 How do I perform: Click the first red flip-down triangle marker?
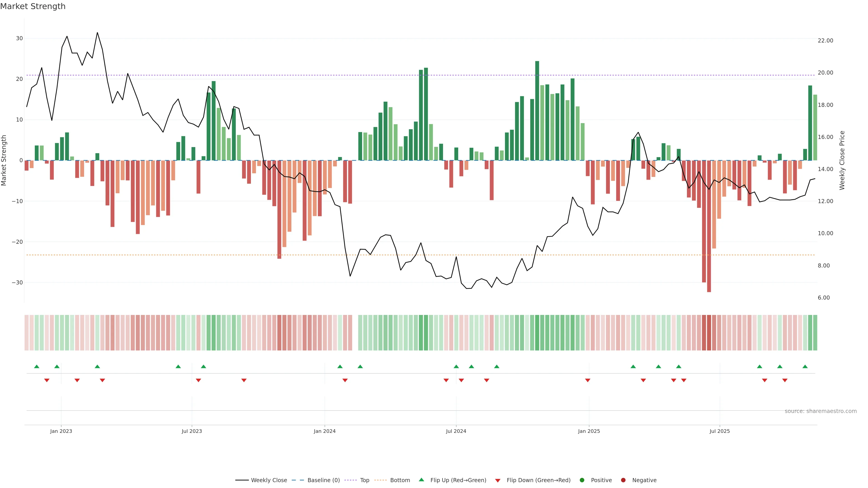pyautogui.click(x=47, y=380)
